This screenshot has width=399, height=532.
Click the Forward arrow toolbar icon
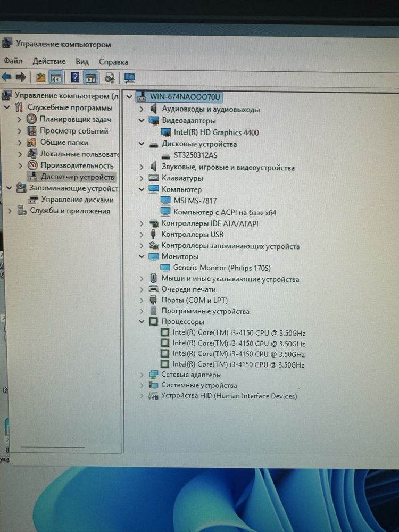(x=21, y=77)
